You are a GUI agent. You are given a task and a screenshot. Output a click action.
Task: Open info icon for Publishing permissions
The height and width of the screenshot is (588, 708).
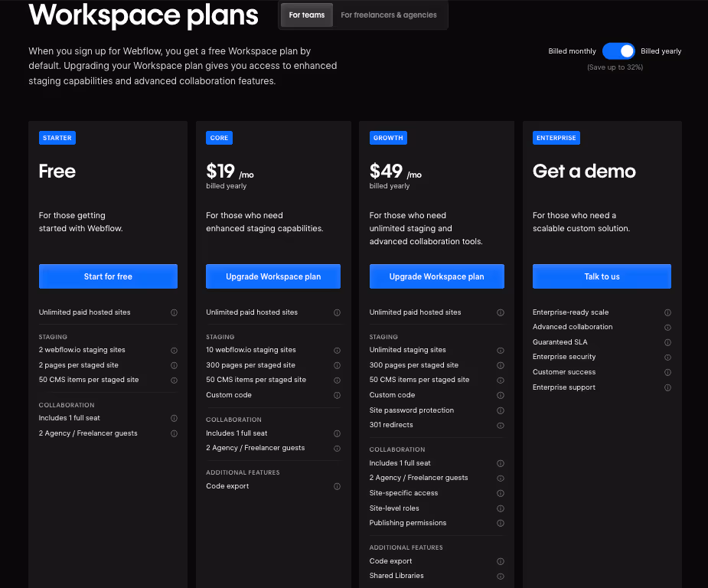tap(501, 523)
